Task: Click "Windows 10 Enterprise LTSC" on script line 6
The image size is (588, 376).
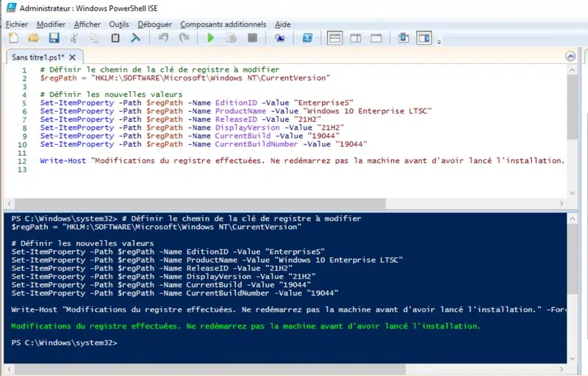Action: [x=367, y=111]
